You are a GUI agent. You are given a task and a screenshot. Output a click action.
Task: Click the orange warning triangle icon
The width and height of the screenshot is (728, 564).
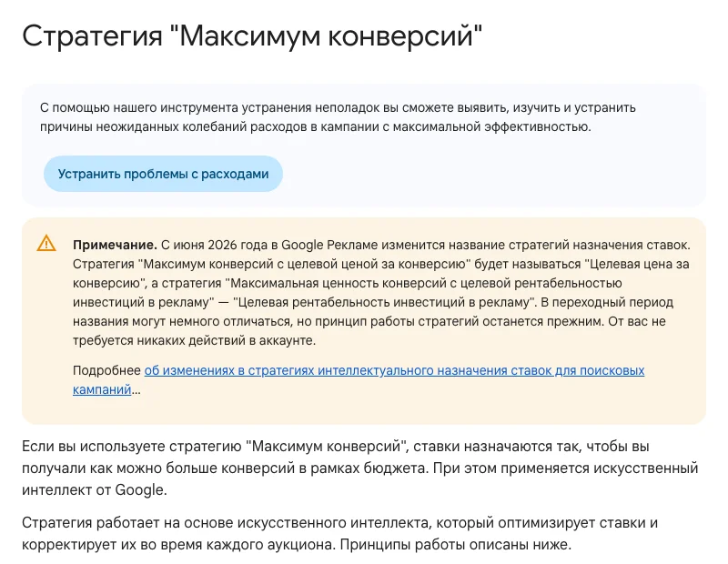46,244
